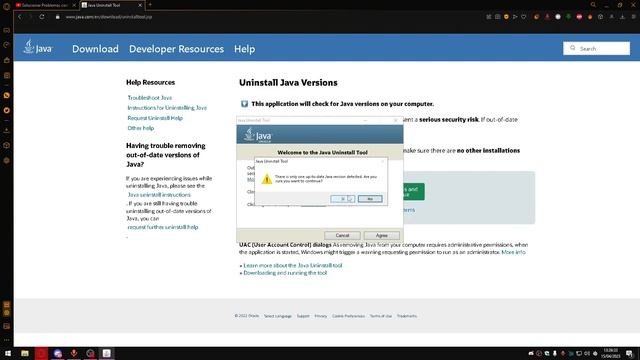This screenshot has width=640, height=360.
Task: Click the orange messenger icon in Opera sidebar
Action: (x=7, y=95)
